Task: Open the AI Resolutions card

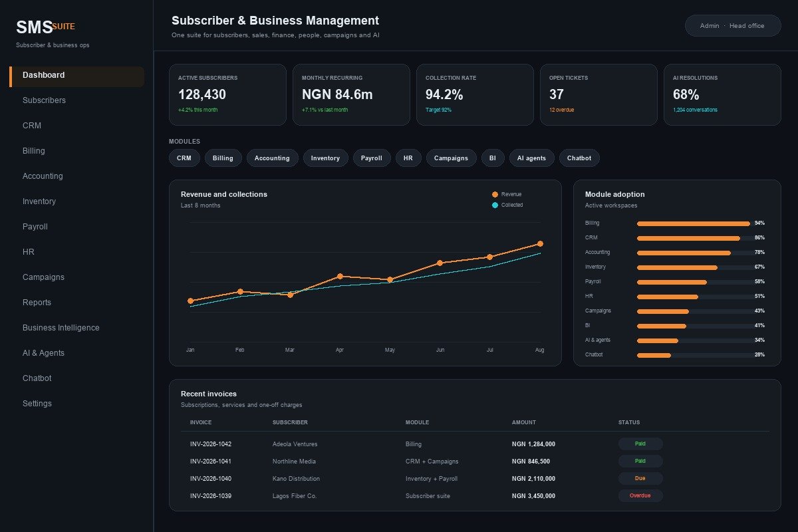Action: click(x=722, y=94)
